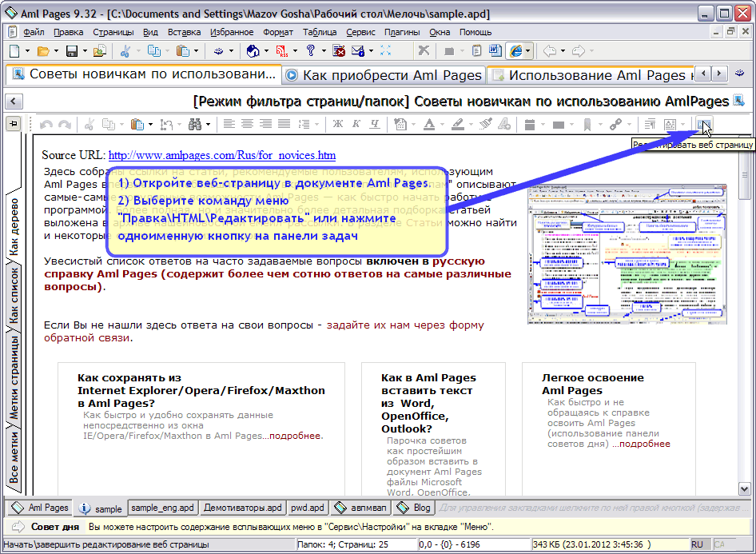
Task: Click the highlight color marker button
Action: [x=458, y=125]
